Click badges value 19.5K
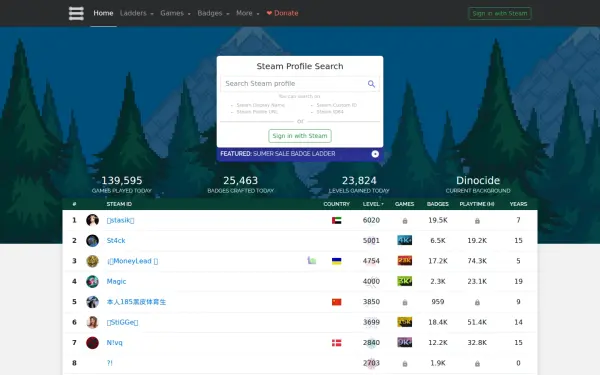 (x=438, y=220)
